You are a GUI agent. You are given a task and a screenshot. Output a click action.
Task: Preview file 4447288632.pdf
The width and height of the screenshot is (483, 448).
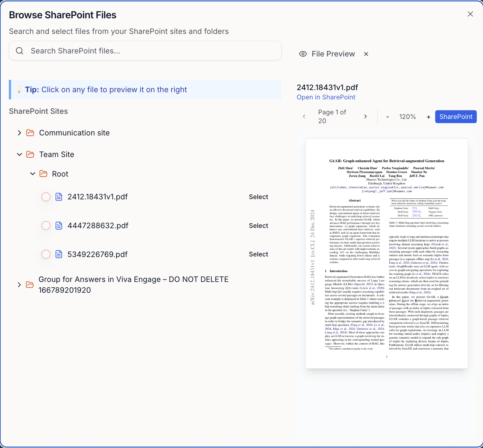[98, 226]
